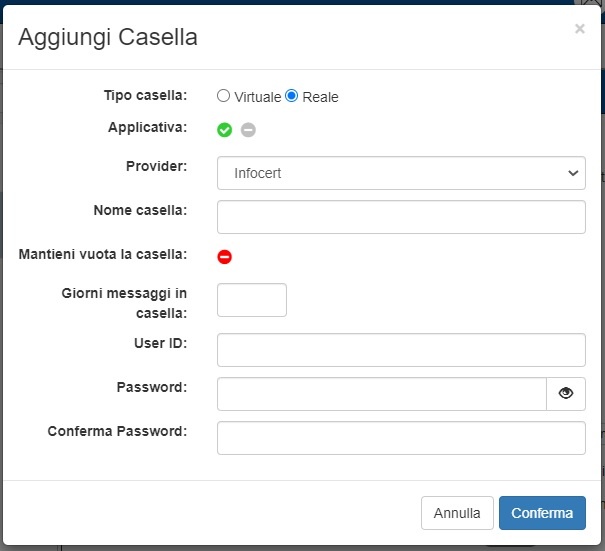Screen dimensions: 605x551
Task: Enable the green Applicativa checkmark icon
Action: [225, 130]
